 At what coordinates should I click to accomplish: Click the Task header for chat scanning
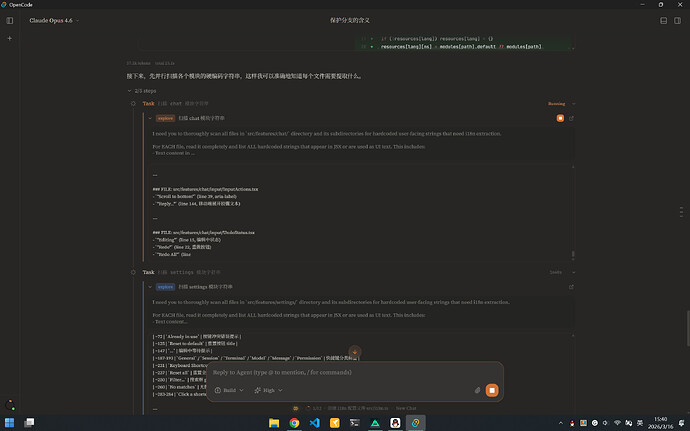coord(176,103)
